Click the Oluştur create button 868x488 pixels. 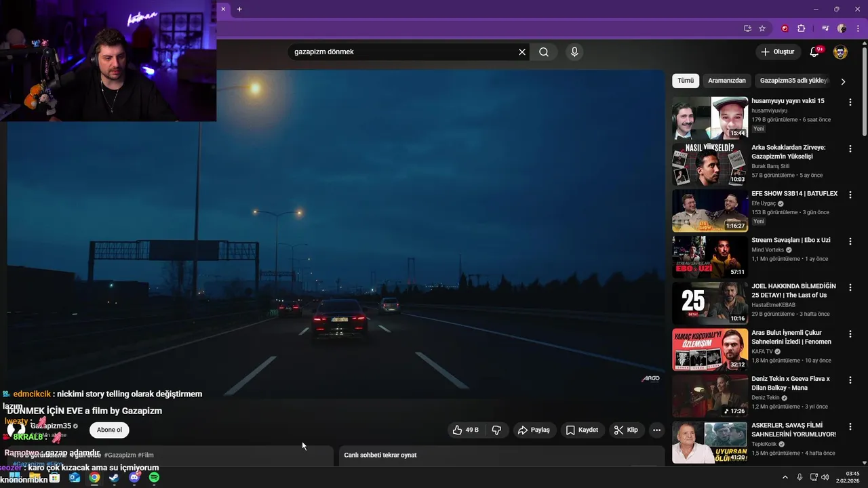click(777, 52)
